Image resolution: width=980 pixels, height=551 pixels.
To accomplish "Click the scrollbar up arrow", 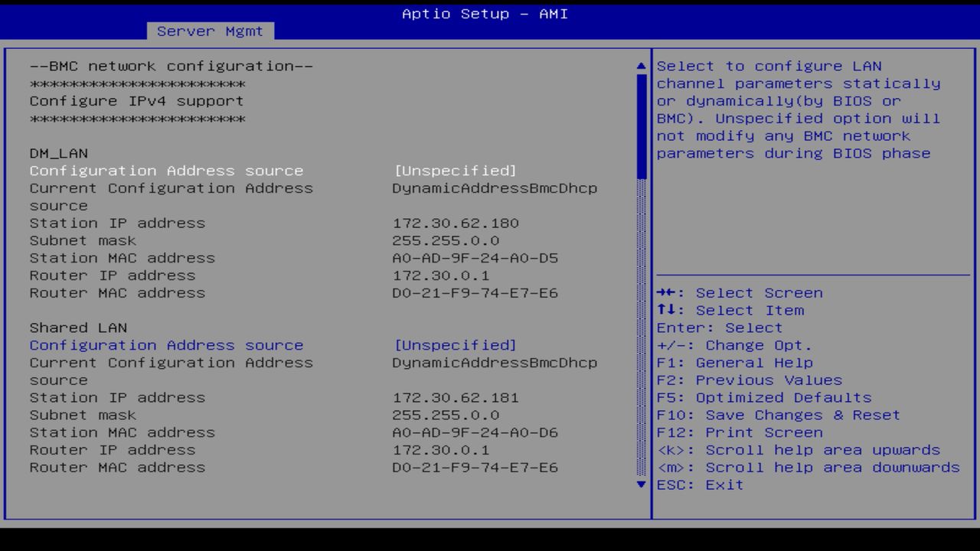I will (x=640, y=66).
